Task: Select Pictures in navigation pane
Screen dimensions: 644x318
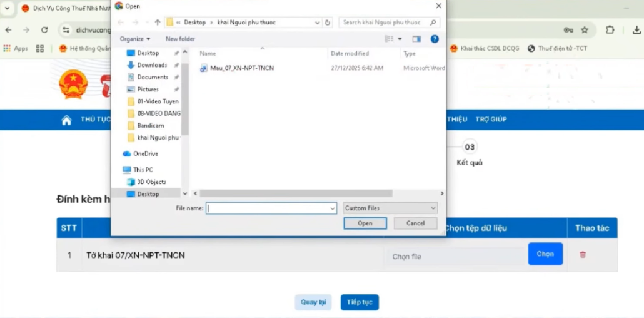Action: tap(148, 90)
